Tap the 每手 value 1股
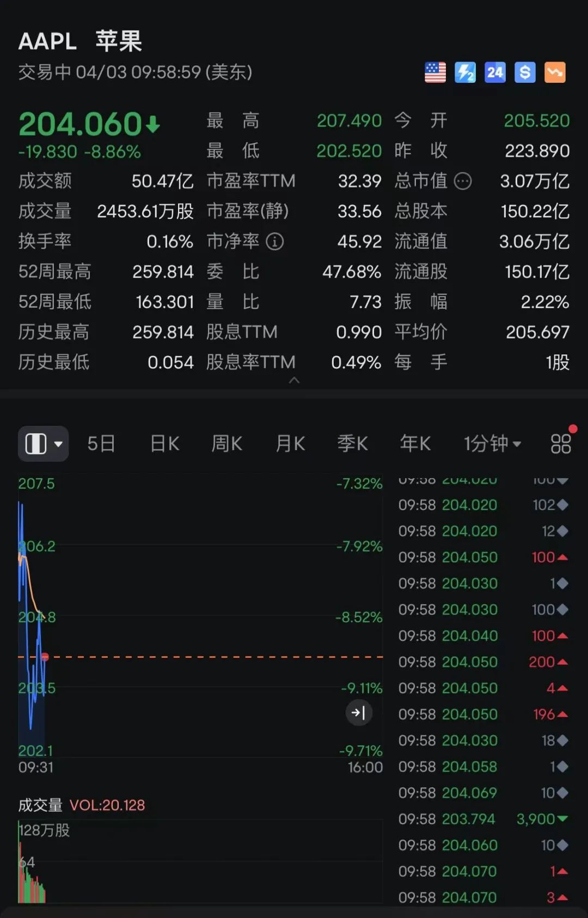 point(558,362)
